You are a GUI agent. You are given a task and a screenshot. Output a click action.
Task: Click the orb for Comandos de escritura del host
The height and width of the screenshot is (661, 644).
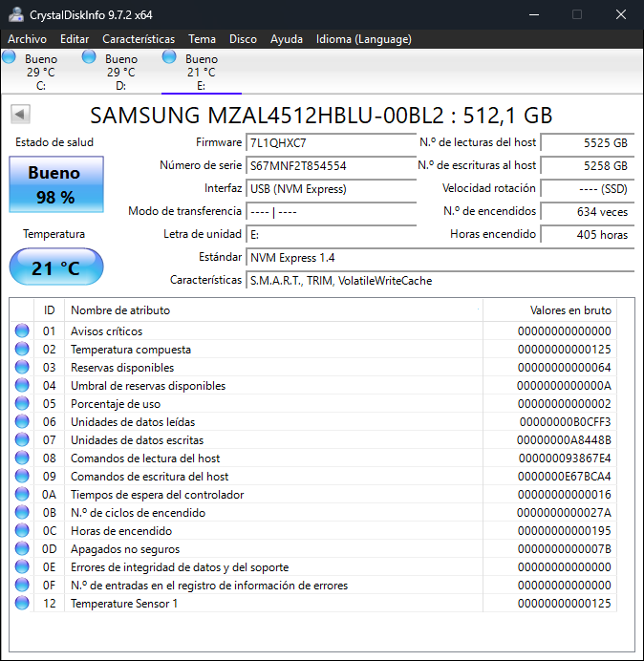(22, 476)
